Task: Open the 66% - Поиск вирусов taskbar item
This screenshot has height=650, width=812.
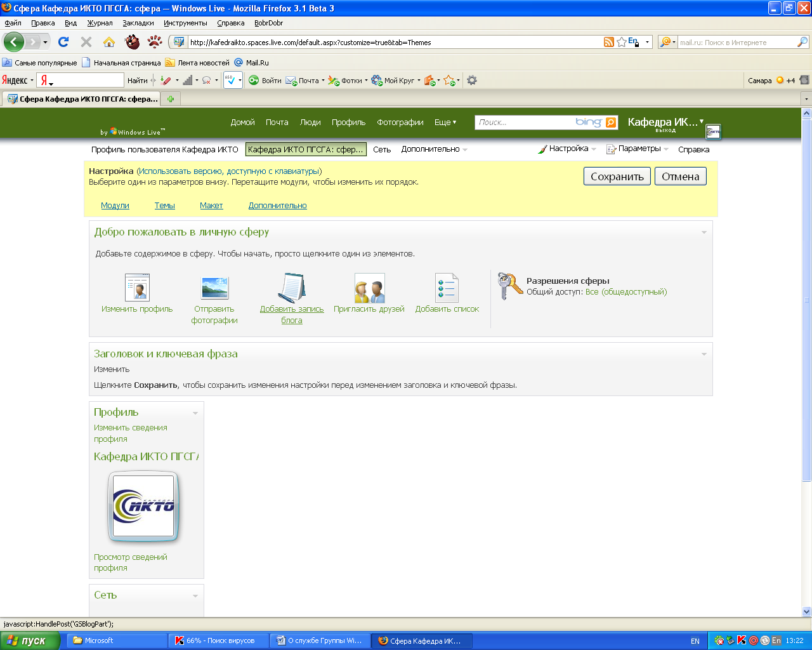Action: pyautogui.click(x=219, y=640)
